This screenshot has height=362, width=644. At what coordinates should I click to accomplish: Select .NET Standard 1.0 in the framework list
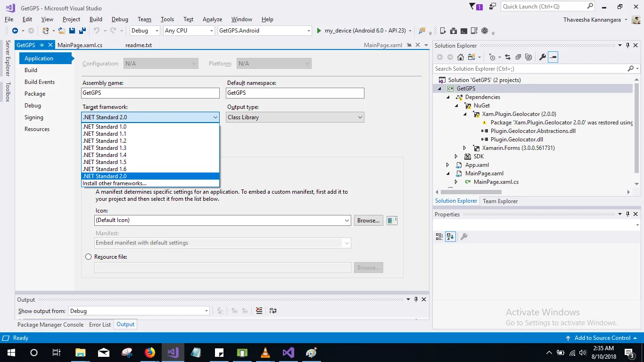click(x=150, y=127)
